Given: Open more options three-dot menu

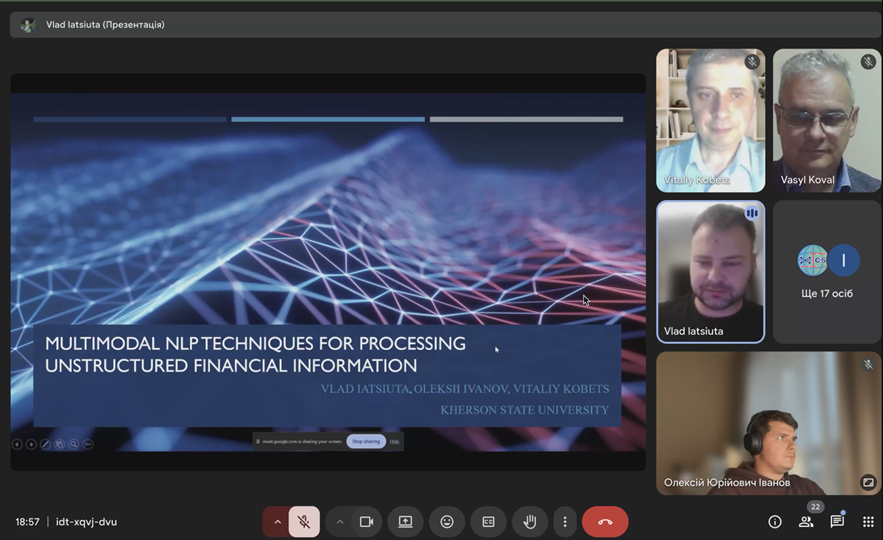Looking at the screenshot, I should click(565, 522).
